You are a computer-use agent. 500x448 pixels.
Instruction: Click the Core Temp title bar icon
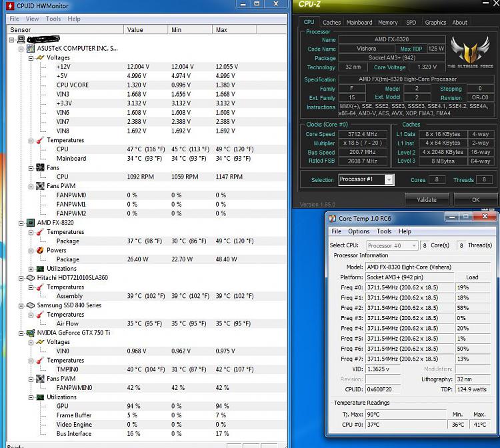click(x=332, y=219)
